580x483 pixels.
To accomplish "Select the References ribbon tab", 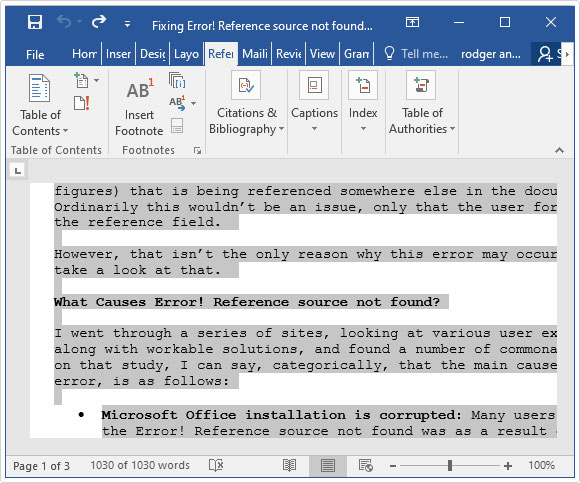I will tap(221, 54).
